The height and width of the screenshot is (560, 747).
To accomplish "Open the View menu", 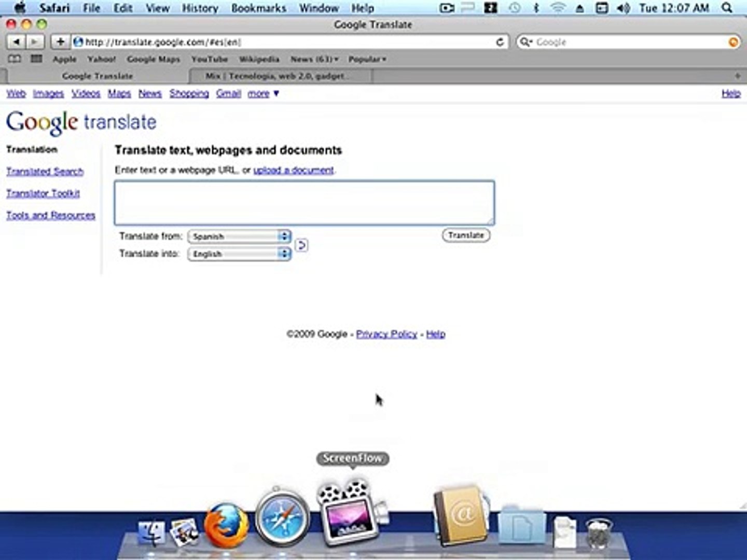I will (158, 8).
